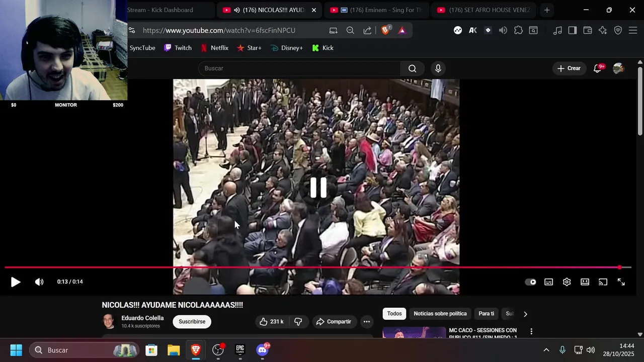Open Brave Rewards triangle icon
The image size is (644, 362).
[402, 31]
